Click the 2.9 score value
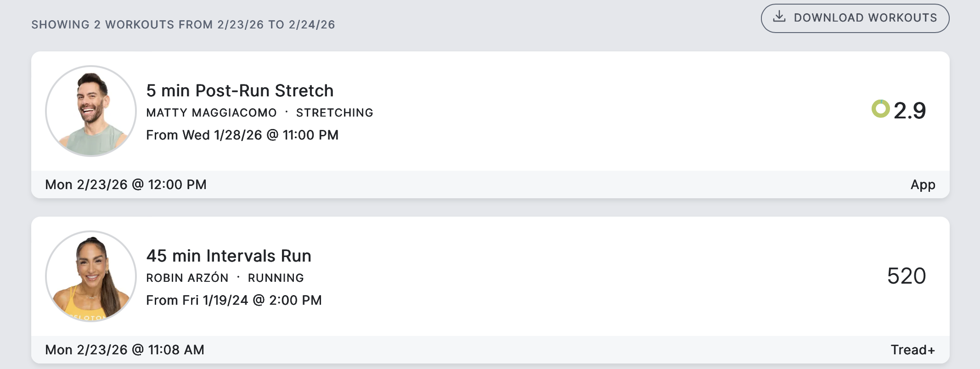This screenshot has width=980, height=369. coord(909,111)
